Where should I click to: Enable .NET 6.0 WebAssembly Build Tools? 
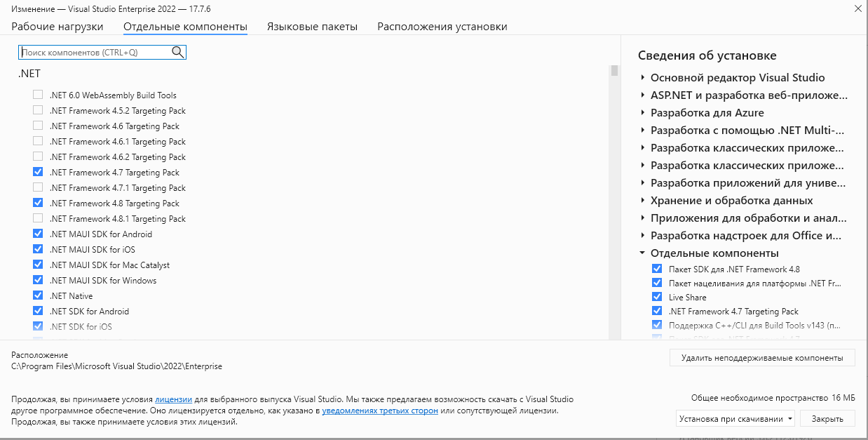coord(38,95)
